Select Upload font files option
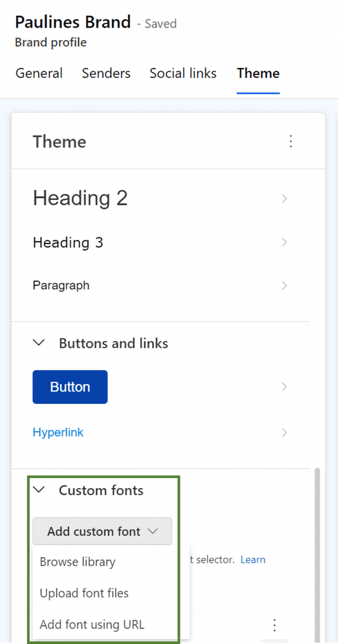The image size is (338, 644). coord(84,593)
